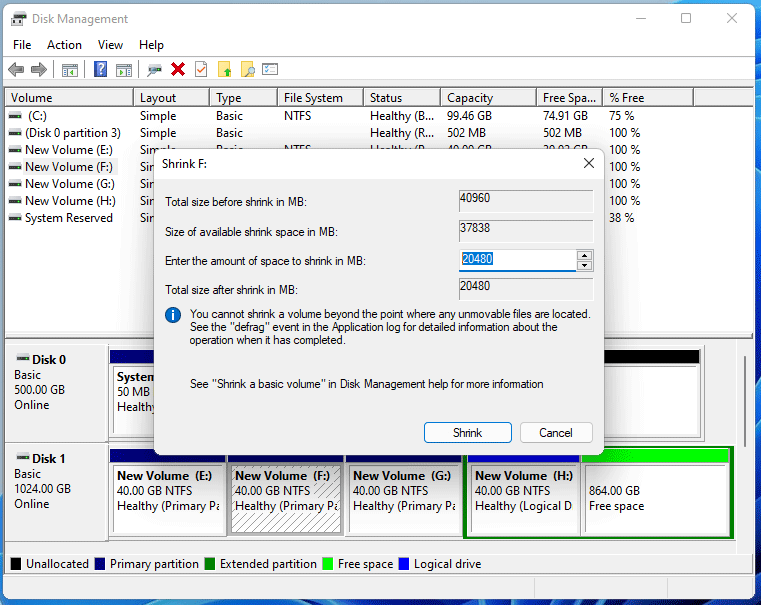Click the amount of space to shrink field
The image size is (761, 605).
pyautogui.click(x=517, y=260)
